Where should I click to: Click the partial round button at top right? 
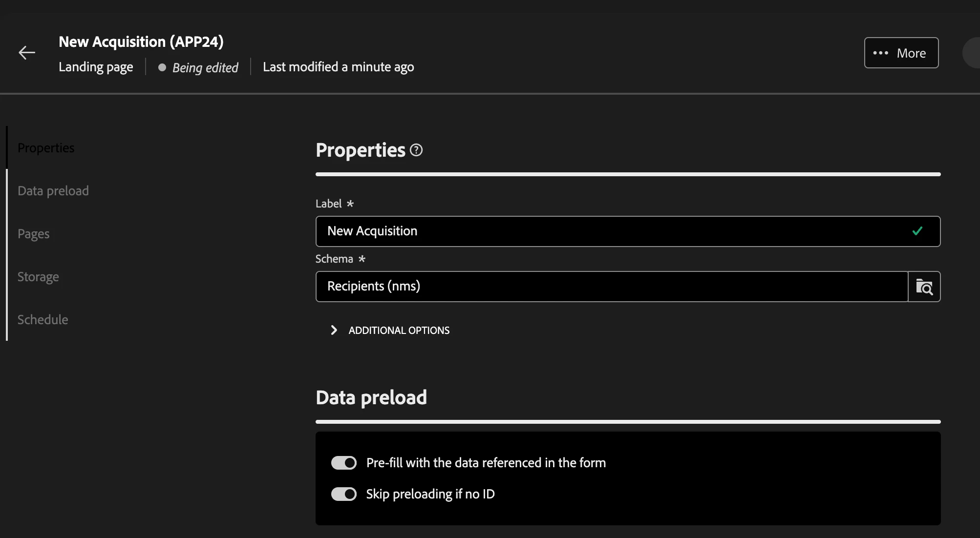point(972,53)
